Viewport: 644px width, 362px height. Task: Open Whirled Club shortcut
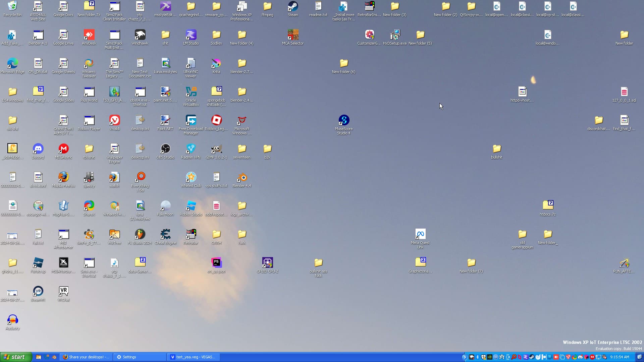tap(191, 180)
